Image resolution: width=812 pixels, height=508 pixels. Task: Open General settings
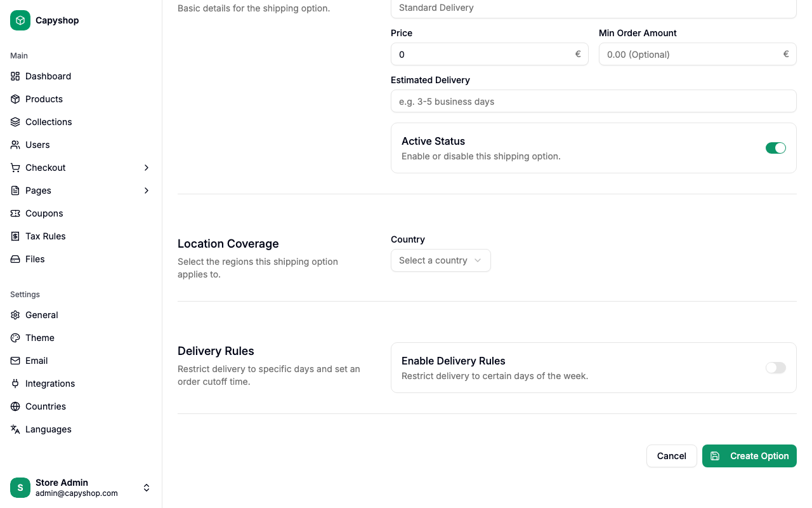click(x=81, y=315)
